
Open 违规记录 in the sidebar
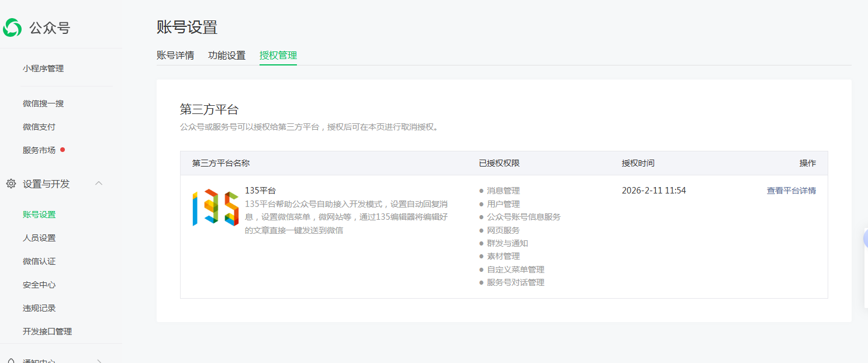[39, 308]
